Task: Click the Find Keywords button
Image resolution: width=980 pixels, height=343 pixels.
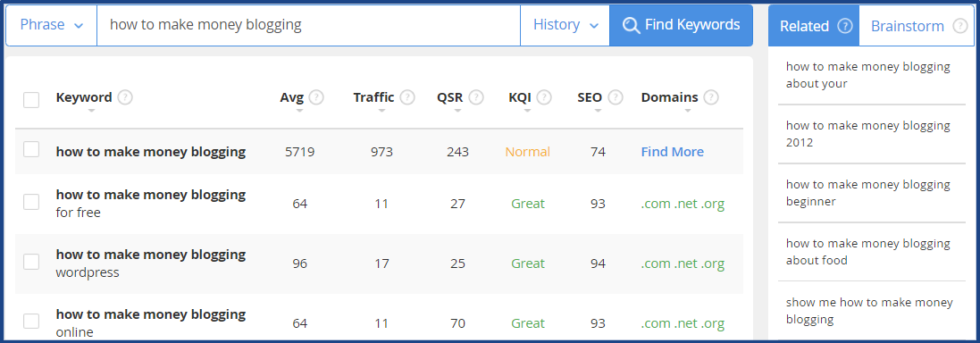Action: (x=682, y=25)
